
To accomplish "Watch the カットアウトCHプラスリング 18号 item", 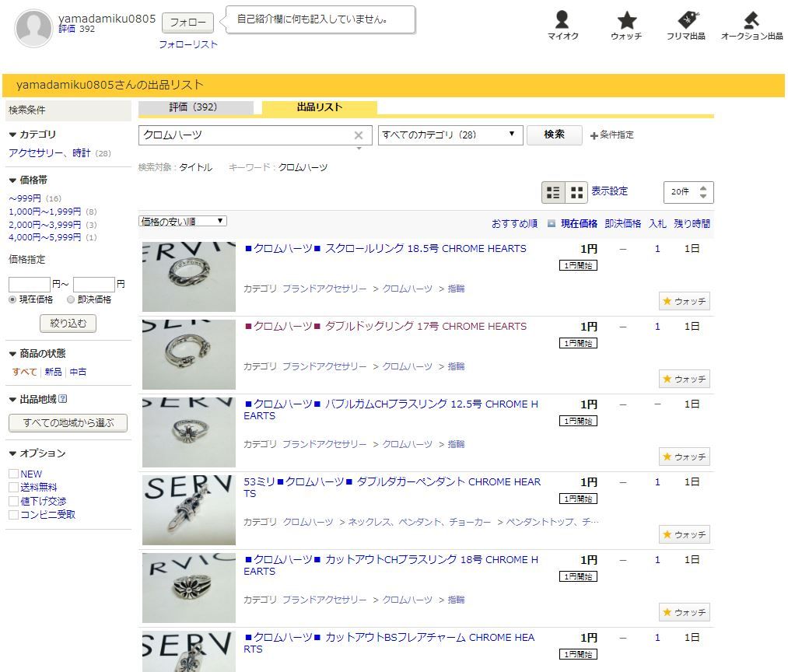I will (684, 612).
